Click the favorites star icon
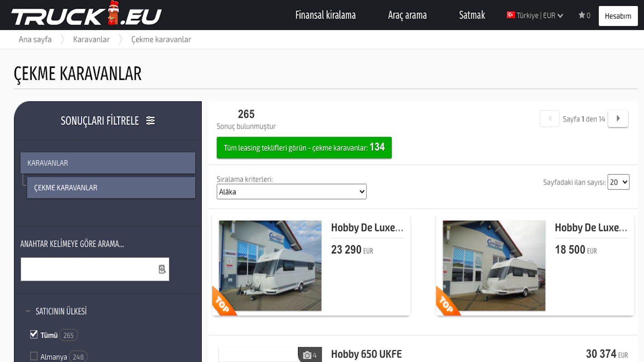This screenshot has width=644, height=362. tap(582, 15)
